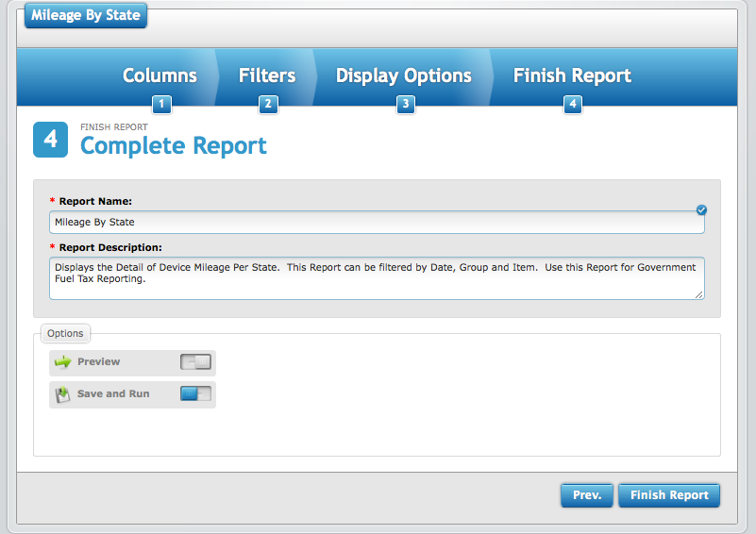
Task: Click the Report Description text area
Action: pyautogui.click(x=377, y=278)
